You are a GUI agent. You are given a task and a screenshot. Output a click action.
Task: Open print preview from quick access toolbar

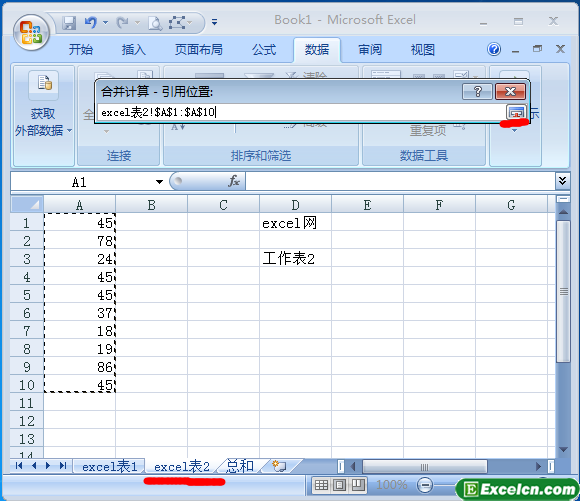pyautogui.click(x=155, y=23)
